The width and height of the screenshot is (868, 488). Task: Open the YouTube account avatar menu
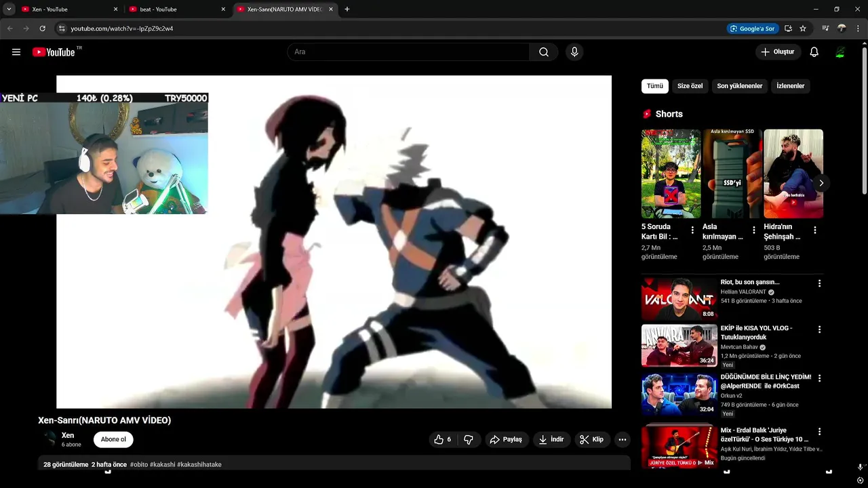pos(840,52)
